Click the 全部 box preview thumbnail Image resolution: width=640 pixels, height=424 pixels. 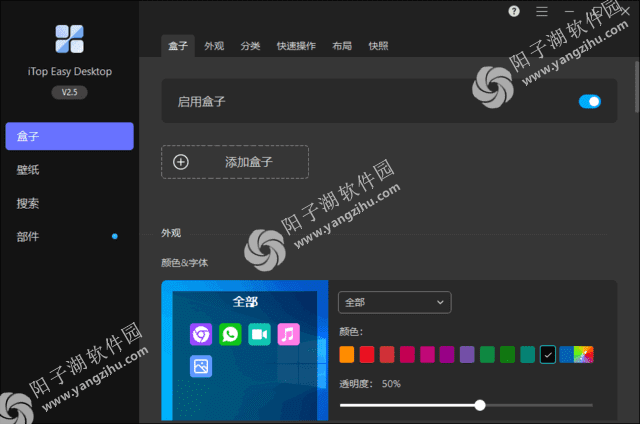click(x=245, y=350)
